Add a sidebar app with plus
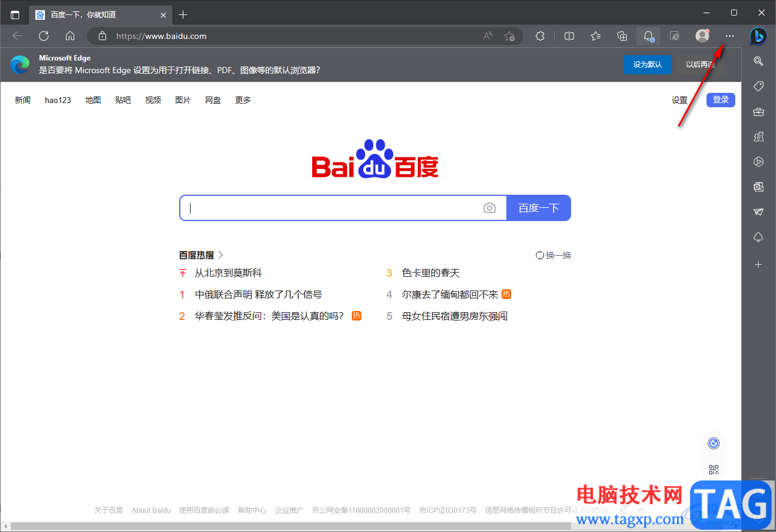776x532 pixels. (759, 264)
